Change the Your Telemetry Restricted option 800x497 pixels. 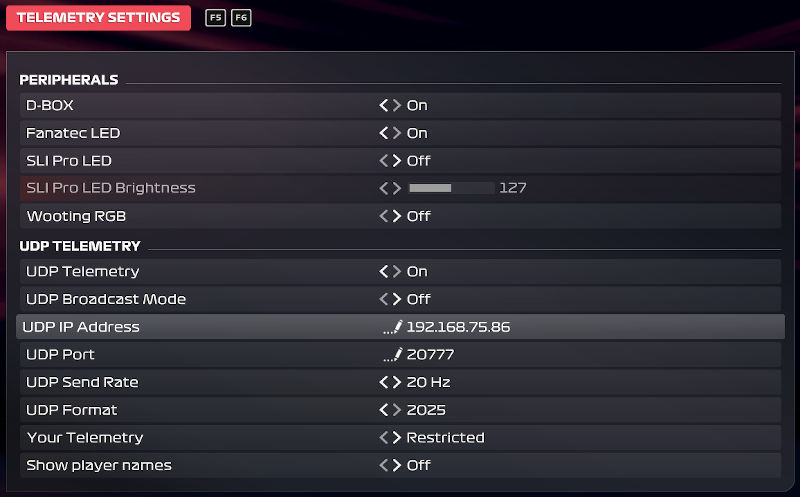(x=445, y=438)
